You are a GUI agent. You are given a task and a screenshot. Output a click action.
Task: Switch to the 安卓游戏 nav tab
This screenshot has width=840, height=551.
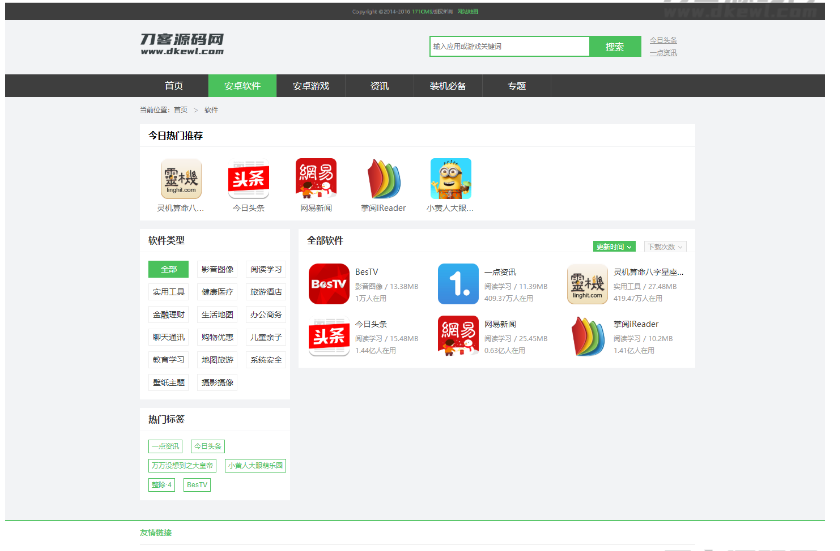[310, 86]
